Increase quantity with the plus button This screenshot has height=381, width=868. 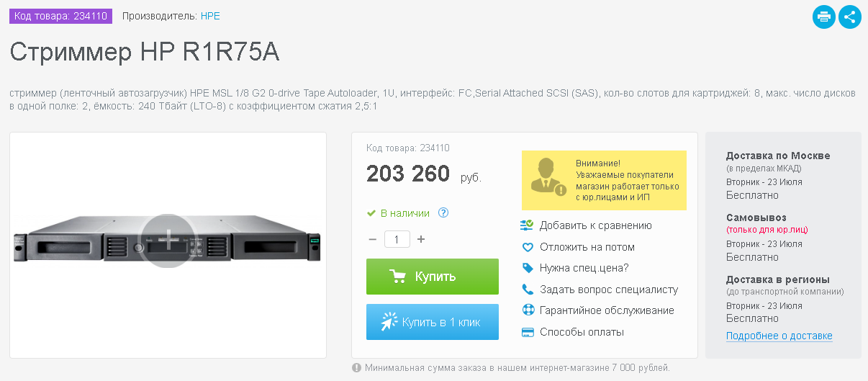pos(421,239)
